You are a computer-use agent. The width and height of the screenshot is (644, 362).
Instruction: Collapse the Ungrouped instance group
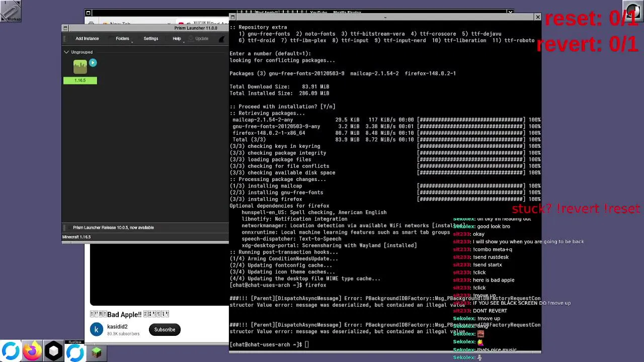click(66, 52)
